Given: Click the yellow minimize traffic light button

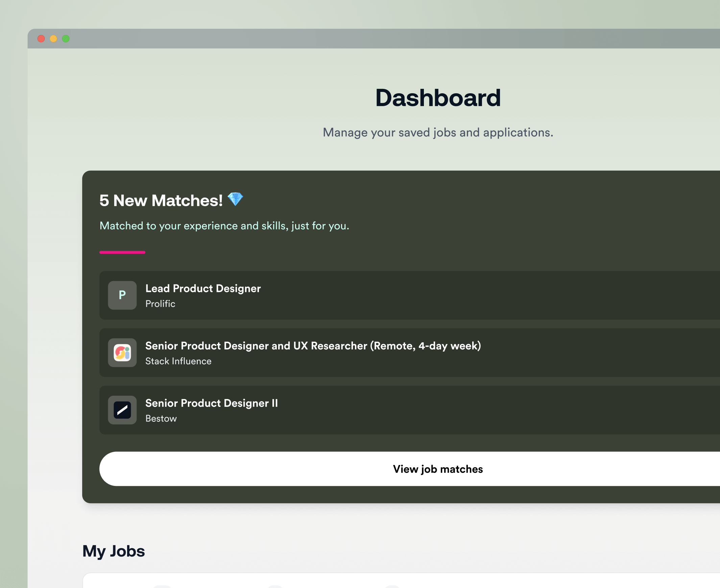Looking at the screenshot, I should (53, 39).
